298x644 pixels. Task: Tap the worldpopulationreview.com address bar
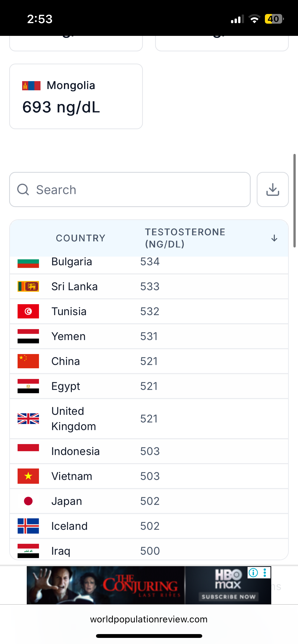(149, 620)
